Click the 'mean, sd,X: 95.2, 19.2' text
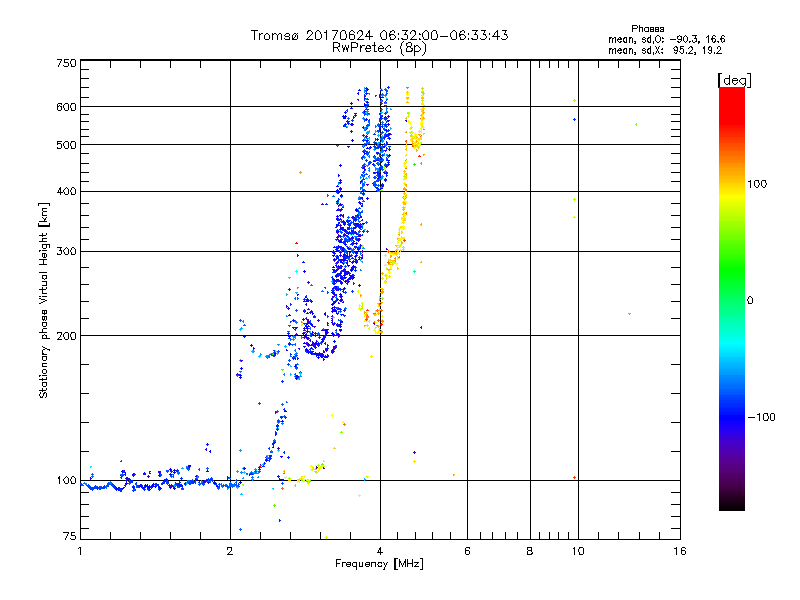 click(x=665, y=51)
